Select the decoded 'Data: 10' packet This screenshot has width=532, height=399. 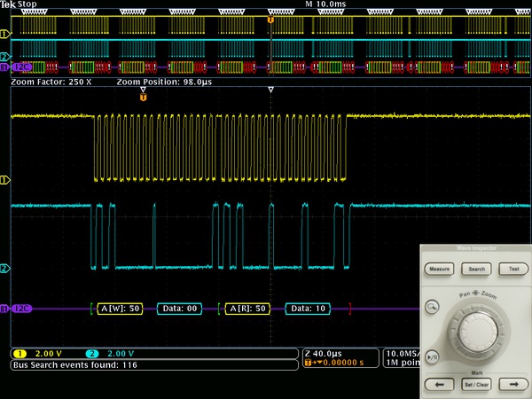(x=309, y=309)
